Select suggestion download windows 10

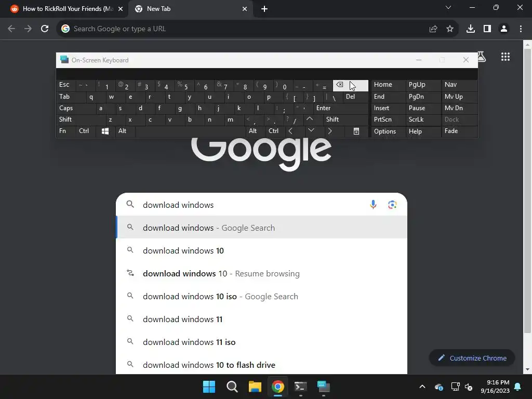[261, 251]
